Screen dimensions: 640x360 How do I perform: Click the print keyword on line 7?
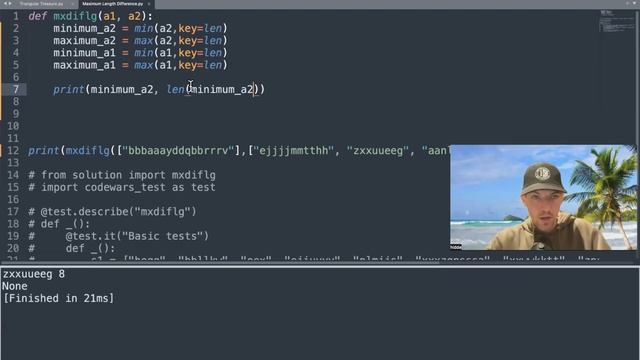pos(69,89)
